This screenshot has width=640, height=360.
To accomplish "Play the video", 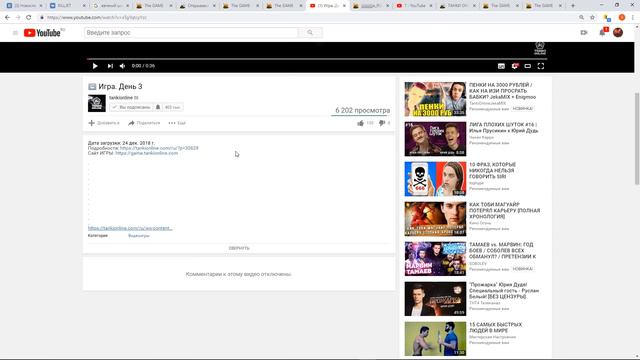I will point(95,66).
